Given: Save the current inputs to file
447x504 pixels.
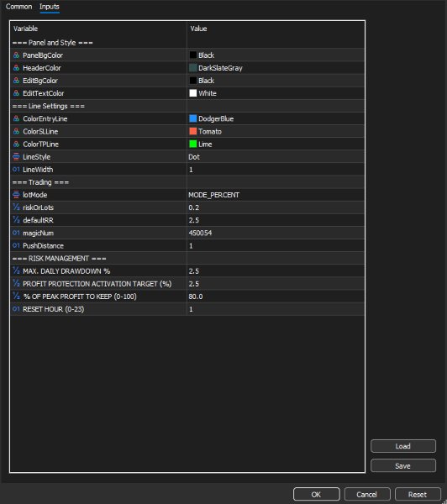Looking at the screenshot, I should pyautogui.click(x=403, y=465).
